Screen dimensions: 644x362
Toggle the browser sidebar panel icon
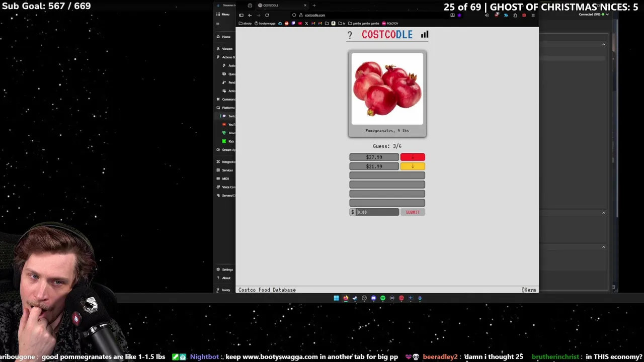(x=241, y=15)
